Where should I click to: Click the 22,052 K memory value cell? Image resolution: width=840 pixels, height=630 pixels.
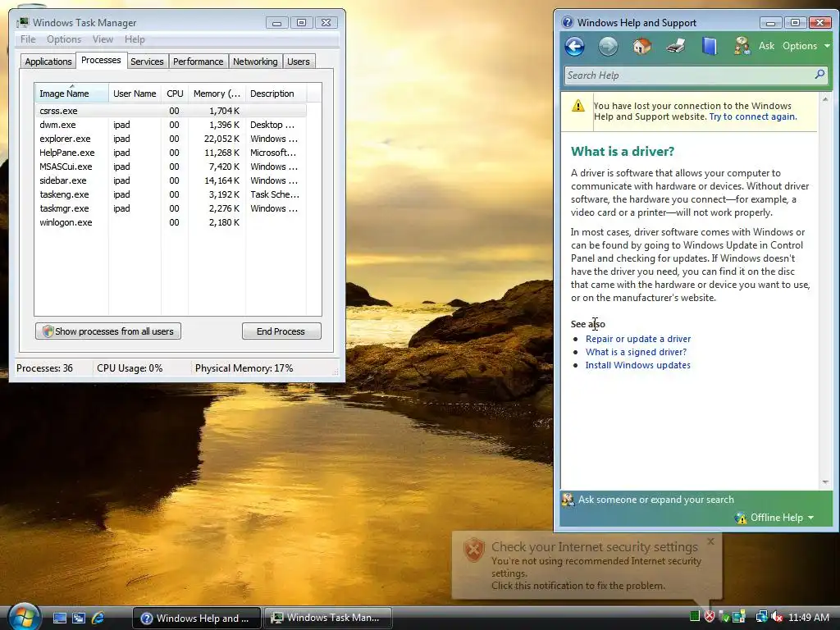[x=221, y=139]
